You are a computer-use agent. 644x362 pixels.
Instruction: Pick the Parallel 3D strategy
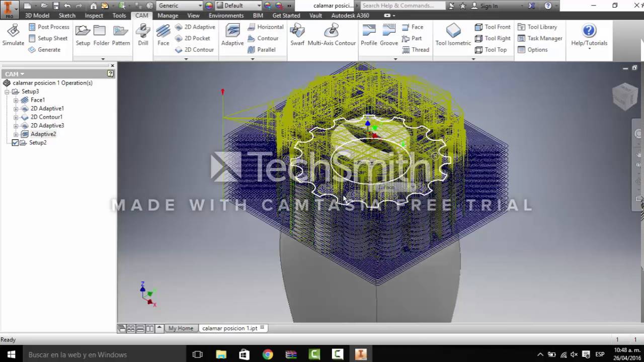(261, 50)
